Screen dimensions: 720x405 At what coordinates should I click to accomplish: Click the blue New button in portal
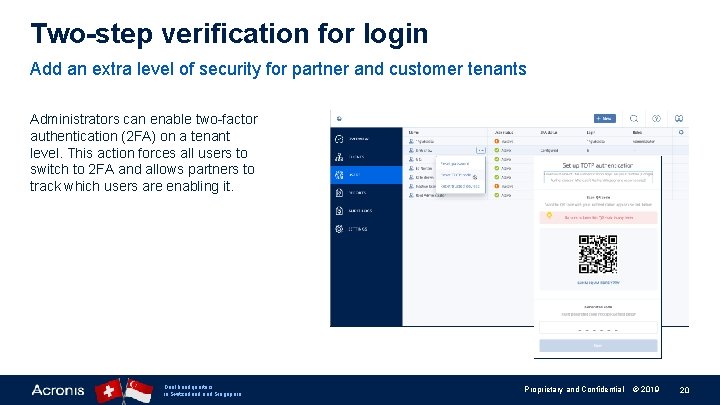[x=604, y=118]
